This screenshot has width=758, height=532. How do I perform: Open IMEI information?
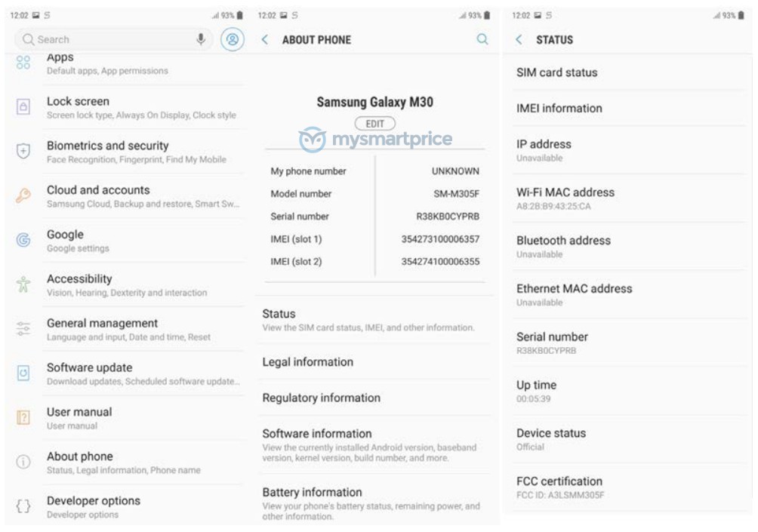click(x=628, y=108)
